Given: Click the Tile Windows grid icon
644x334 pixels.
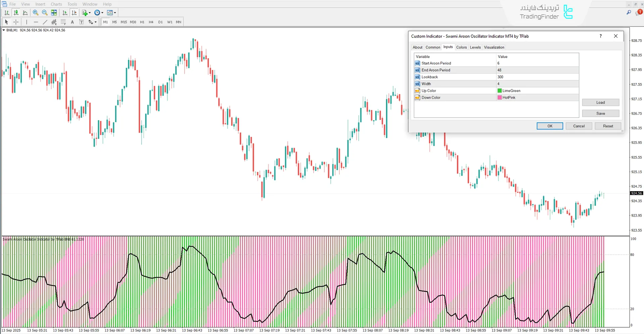Looking at the screenshot, I should pyautogui.click(x=54, y=13).
